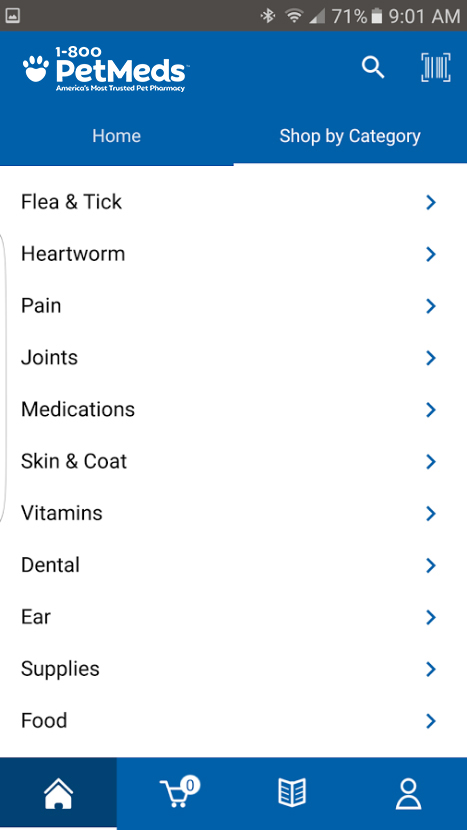
Task: Open the Dental category
Action: pyautogui.click(x=234, y=565)
